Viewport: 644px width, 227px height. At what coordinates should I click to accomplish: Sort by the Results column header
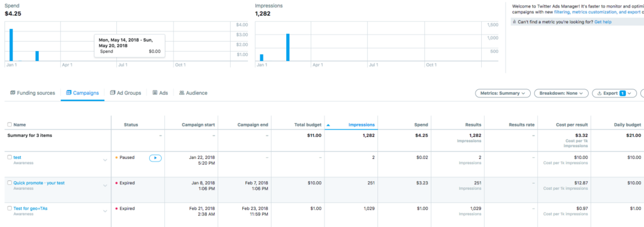[x=473, y=125]
